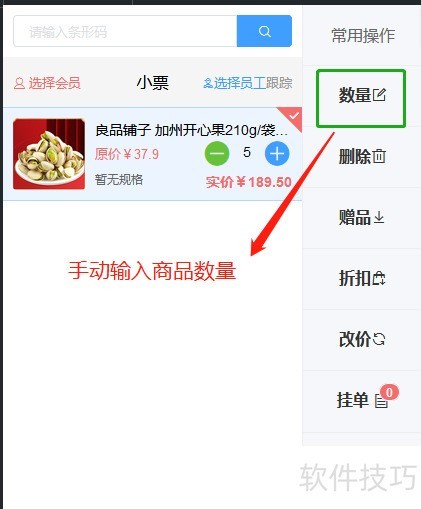The width and height of the screenshot is (421, 509).
Task: Open the 挂单 pending orders list
Action: click(362, 400)
